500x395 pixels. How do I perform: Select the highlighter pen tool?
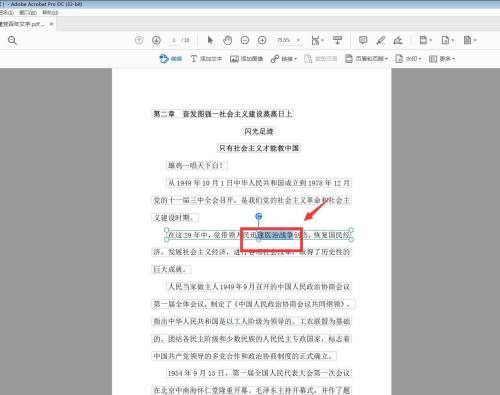pyautogui.click(x=381, y=40)
